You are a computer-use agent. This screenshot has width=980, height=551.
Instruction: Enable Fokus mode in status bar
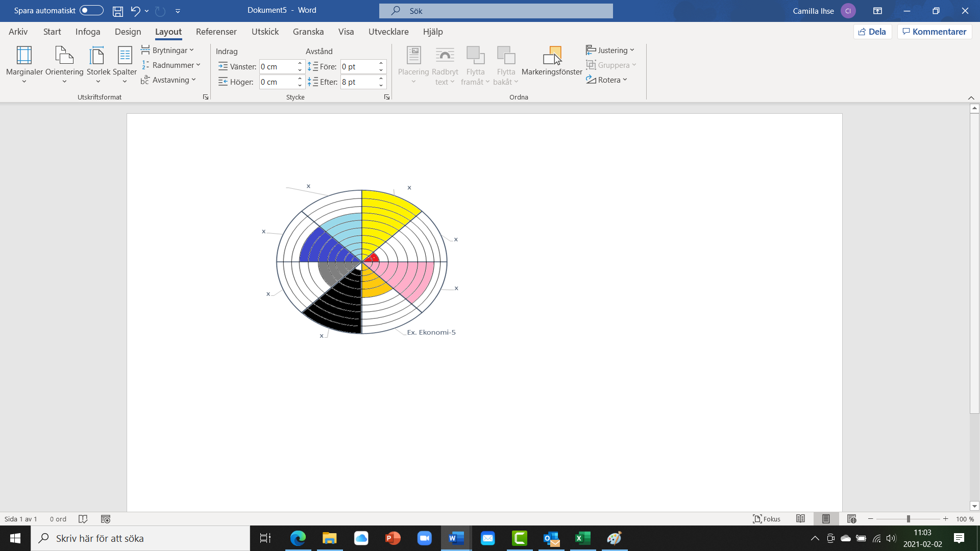point(767,519)
